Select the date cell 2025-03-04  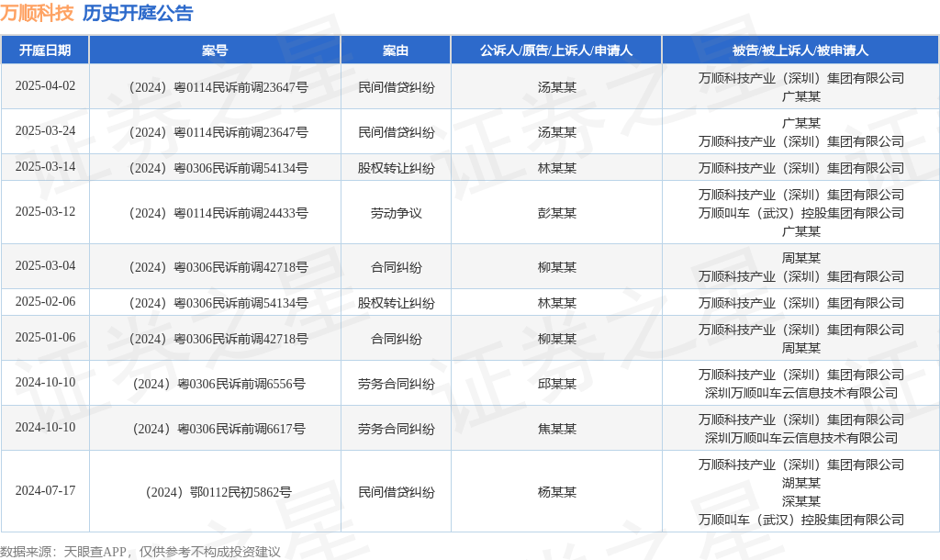click(x=46, y=265)
